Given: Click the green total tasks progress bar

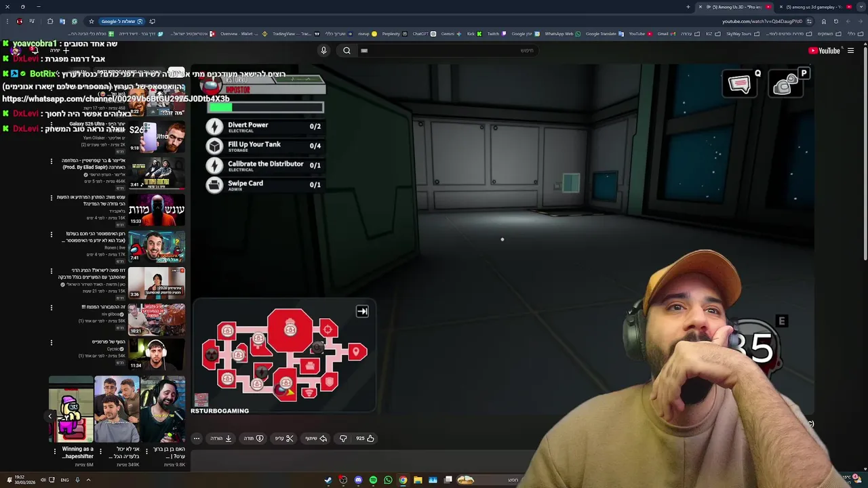Looking at the screenshot, I should (x=266, y=107).
